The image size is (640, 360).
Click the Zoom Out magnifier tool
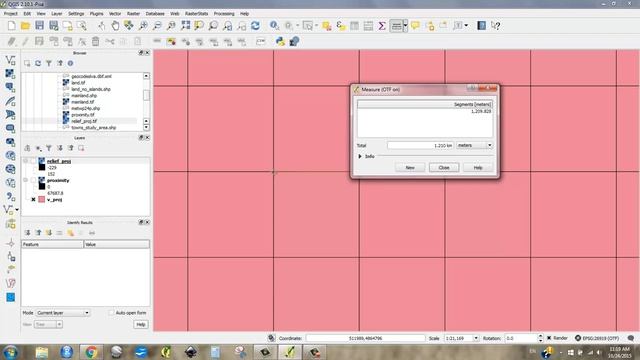(157, 26)
